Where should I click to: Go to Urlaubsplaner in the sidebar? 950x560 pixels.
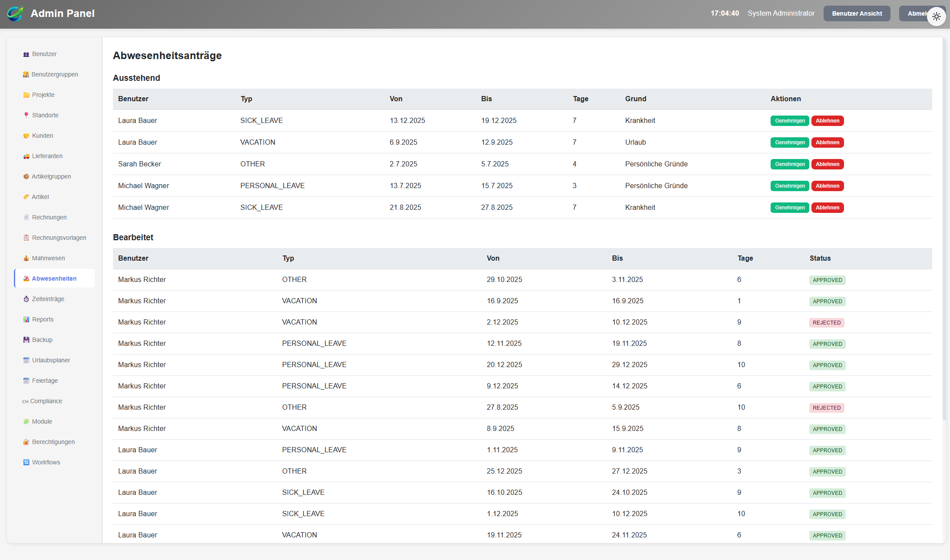click(x=51, y=360)
